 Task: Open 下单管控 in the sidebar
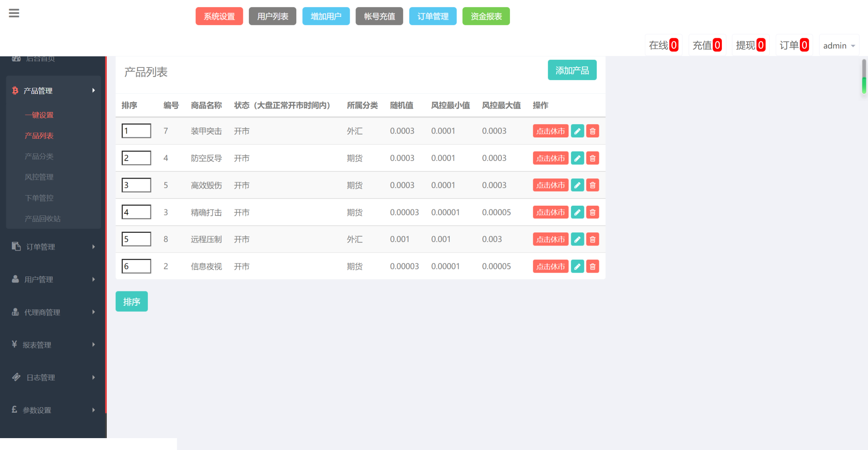(39, 198)
